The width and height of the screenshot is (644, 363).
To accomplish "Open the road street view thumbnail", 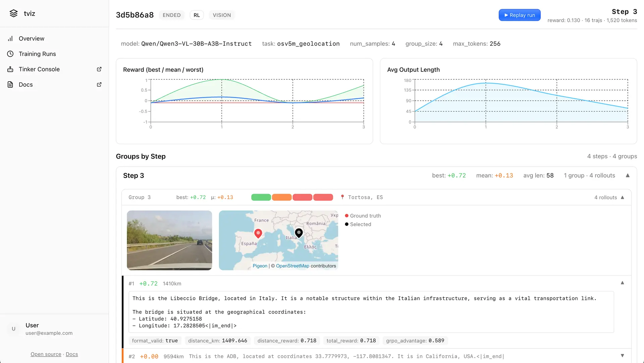I will [x=169, y=240].
